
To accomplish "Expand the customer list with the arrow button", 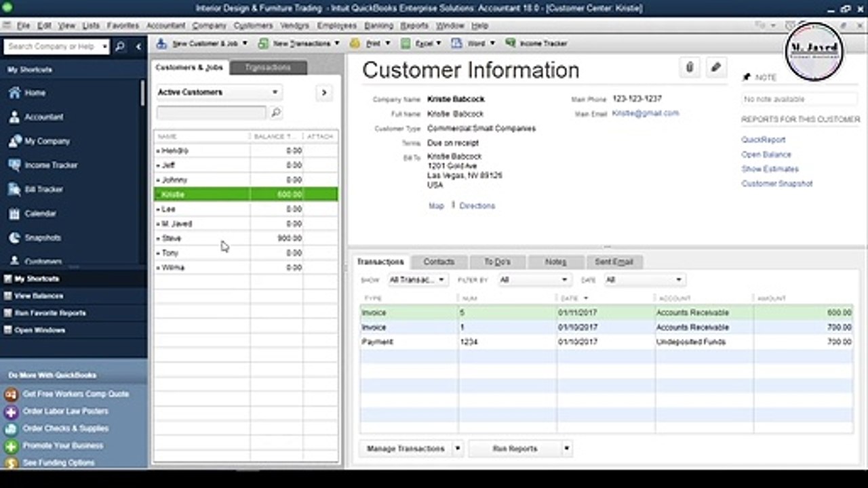I will coord(323,93).
